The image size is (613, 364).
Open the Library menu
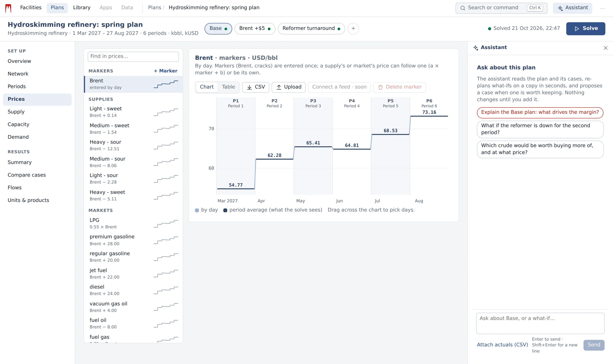(x=82, y=8)
